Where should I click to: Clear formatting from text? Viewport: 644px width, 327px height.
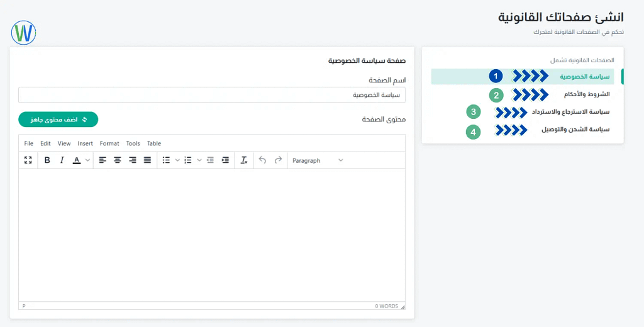pos(244,160)
